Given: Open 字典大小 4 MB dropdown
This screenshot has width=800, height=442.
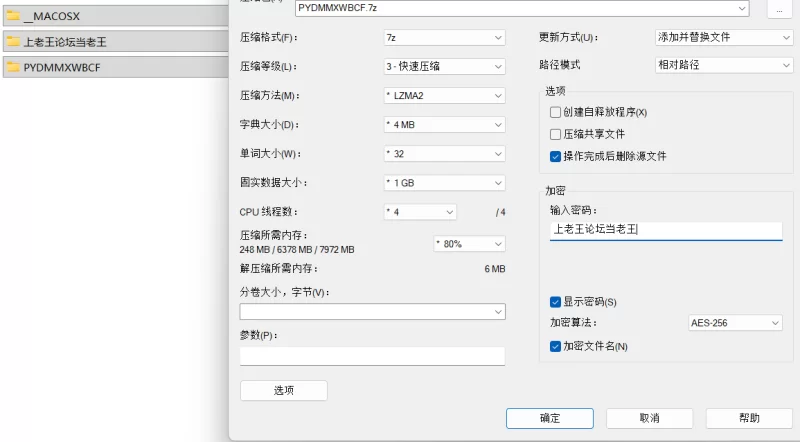Looking at the screenshot, I should 444,125.
